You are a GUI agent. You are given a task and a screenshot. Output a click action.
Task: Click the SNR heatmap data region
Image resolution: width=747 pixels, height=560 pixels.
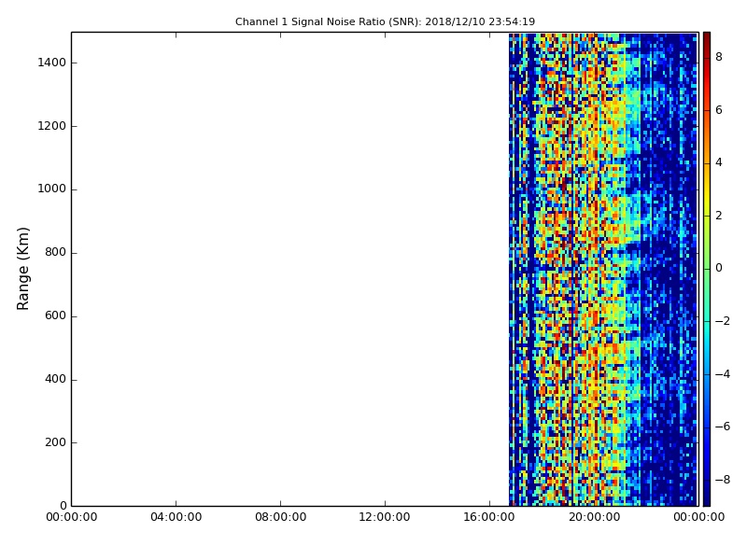[x=603, y=269]
